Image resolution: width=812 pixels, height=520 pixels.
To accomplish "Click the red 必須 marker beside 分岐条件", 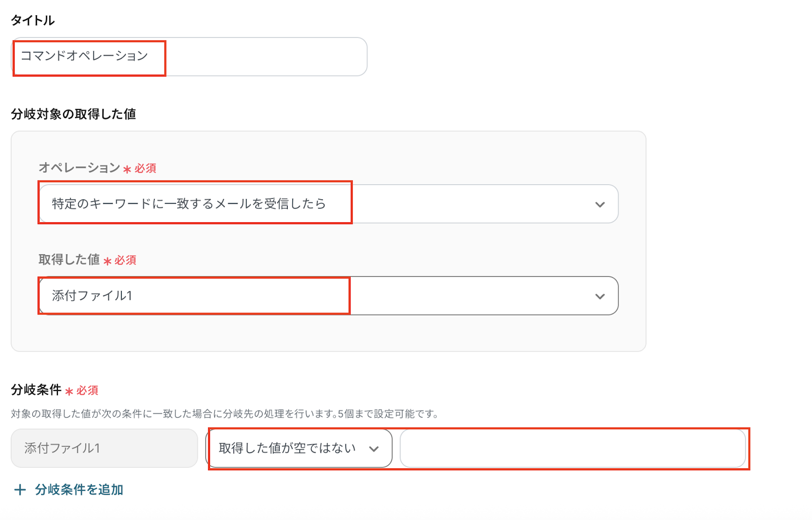I will (x=87, y=391).
